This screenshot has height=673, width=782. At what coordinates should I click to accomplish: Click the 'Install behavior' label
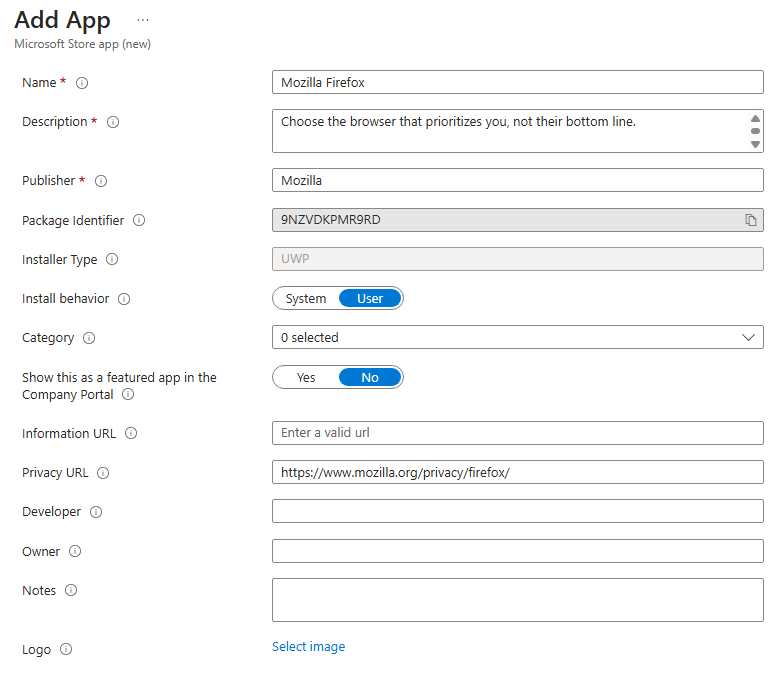coord(65,299)
